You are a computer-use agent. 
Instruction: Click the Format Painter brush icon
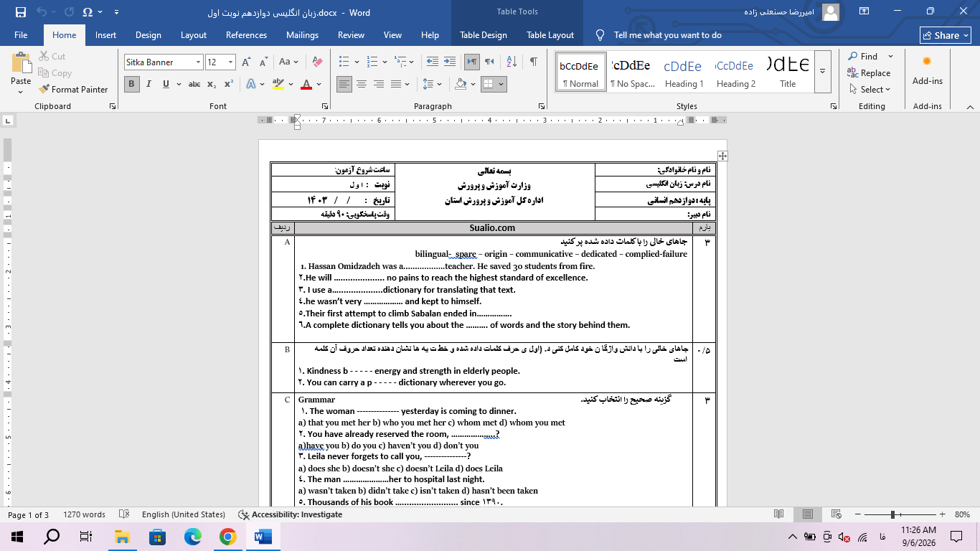(43, 90)
